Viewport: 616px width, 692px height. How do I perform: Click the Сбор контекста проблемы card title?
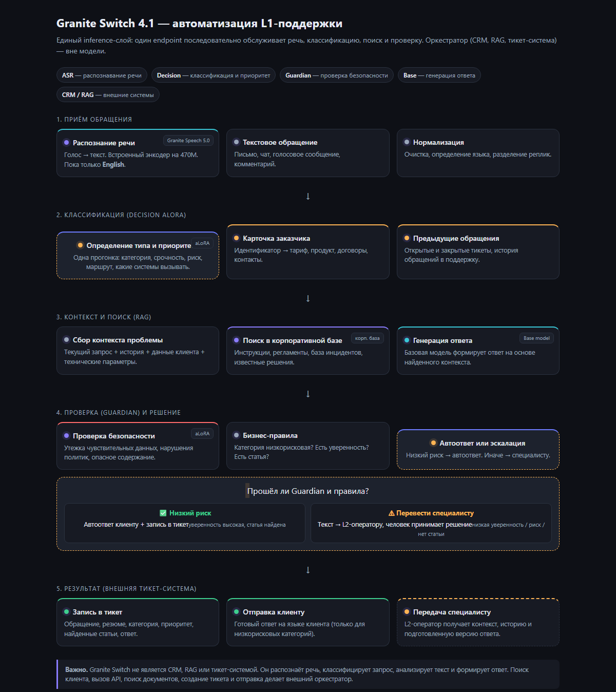tap(118, 340)
